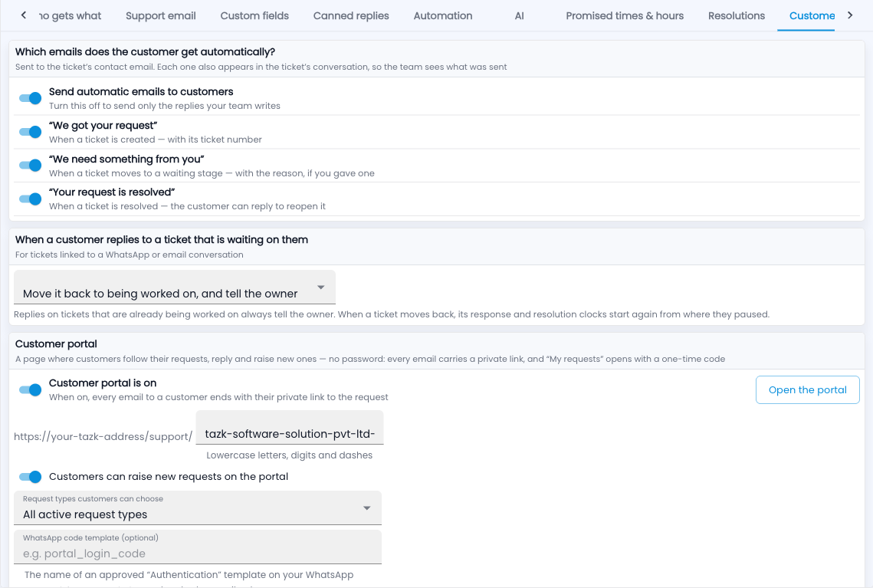Toggle "We need something from you" email
873x588 pixels.
[30, 166]
